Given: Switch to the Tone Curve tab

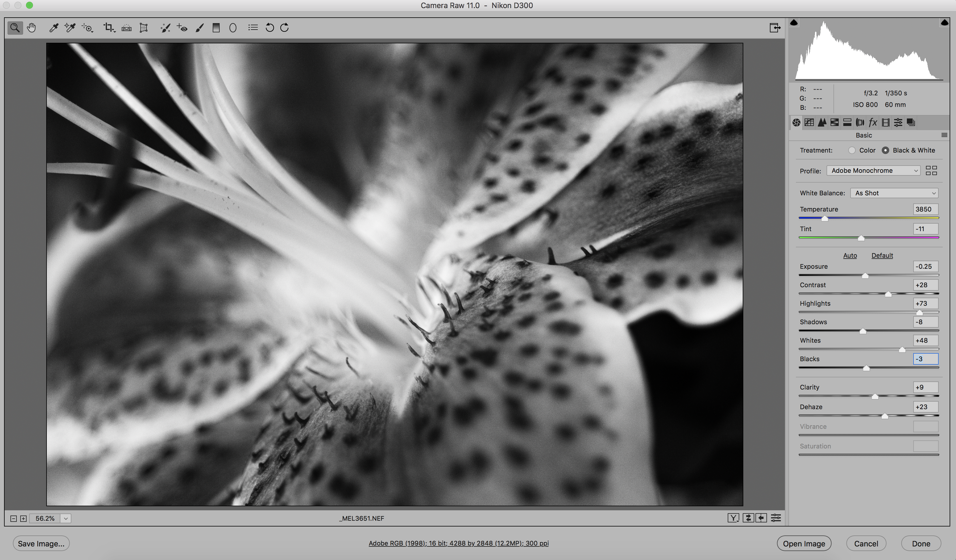Looking at the screenshot, I should point(809,123).
